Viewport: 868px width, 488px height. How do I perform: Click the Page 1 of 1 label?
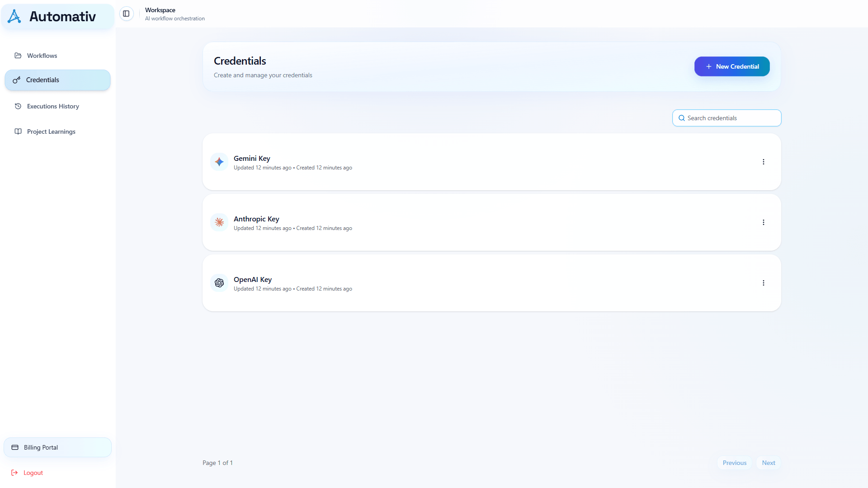[217, 463]
